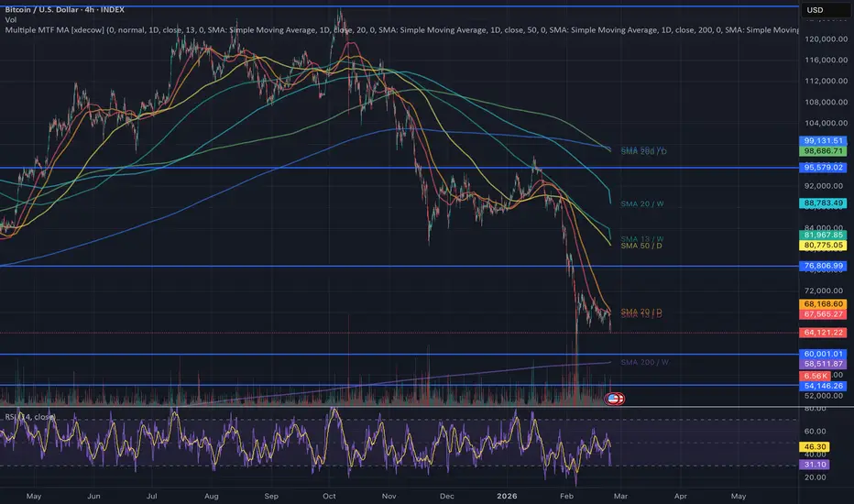Click the yellow 80,775.05 price label

[823, 246]
